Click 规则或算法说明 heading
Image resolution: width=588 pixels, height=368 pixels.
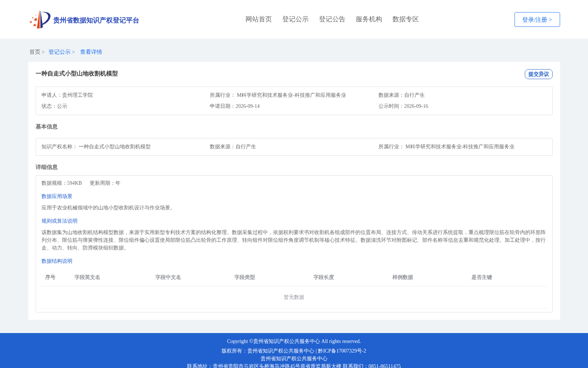point(60,221)
